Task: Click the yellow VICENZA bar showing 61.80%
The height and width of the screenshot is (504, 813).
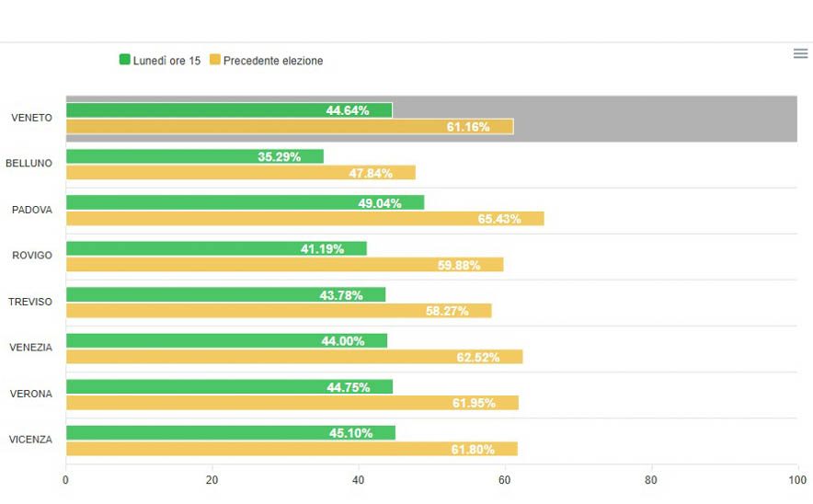Action: coord(292,449)
